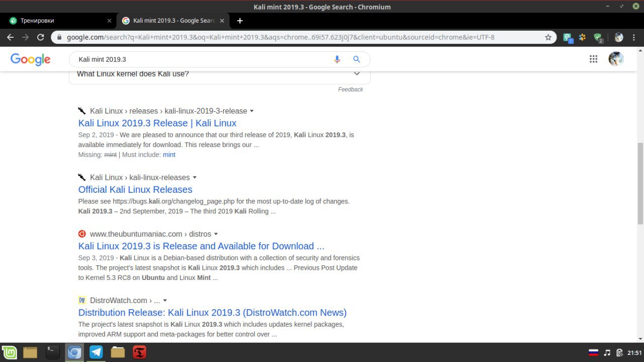Close the Тренировки tab
Screen dimensions: 644x362
(x=109, y=21)
